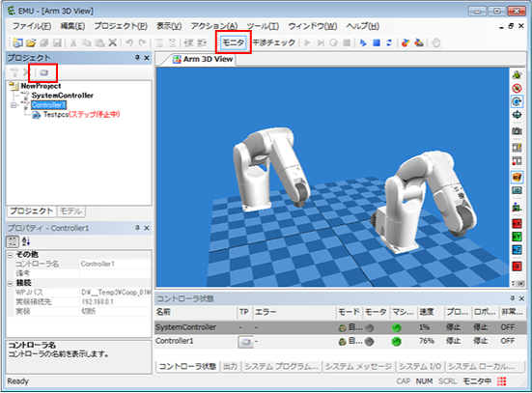
Task: Click the blue stop square toolbar icon
Action: pyautogui.click(x=377, y=42)
